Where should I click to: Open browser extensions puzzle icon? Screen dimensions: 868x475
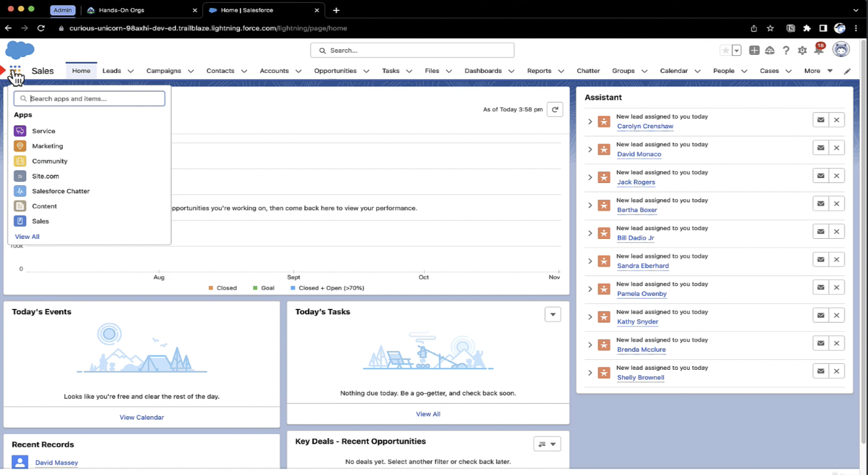pos(807,28)
